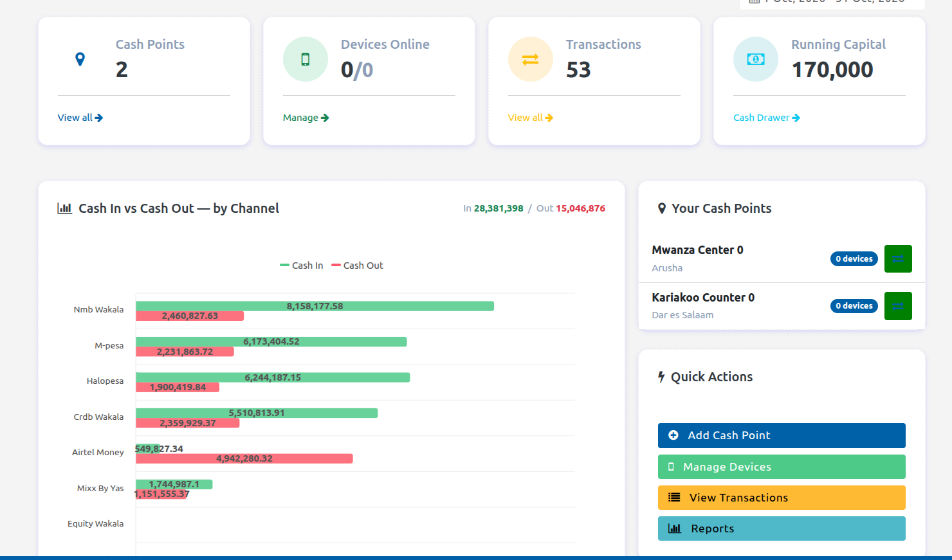Open the Reports quick action
This screenshot has width=952, height=560.
pos(782,528)
